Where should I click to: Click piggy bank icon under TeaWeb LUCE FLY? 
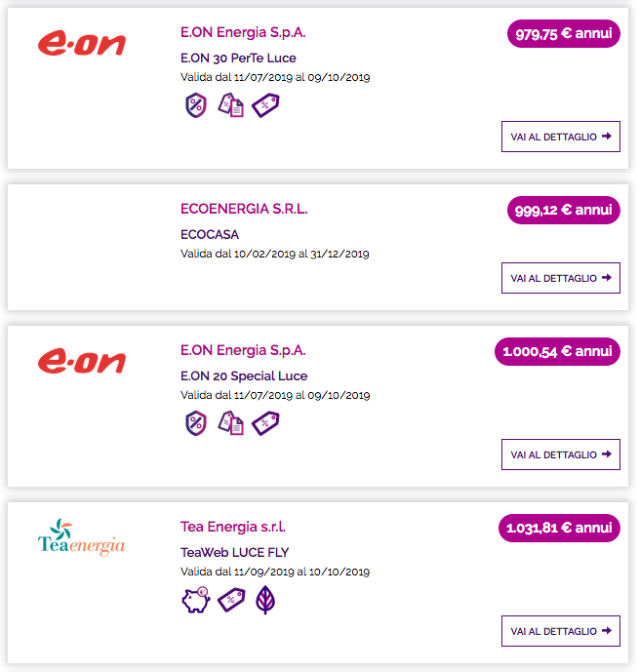point(196,600)
